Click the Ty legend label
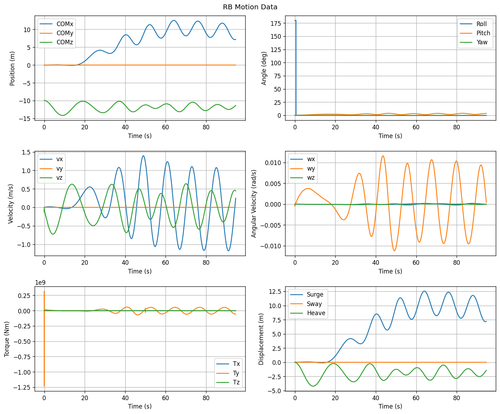 pos(236,373)
